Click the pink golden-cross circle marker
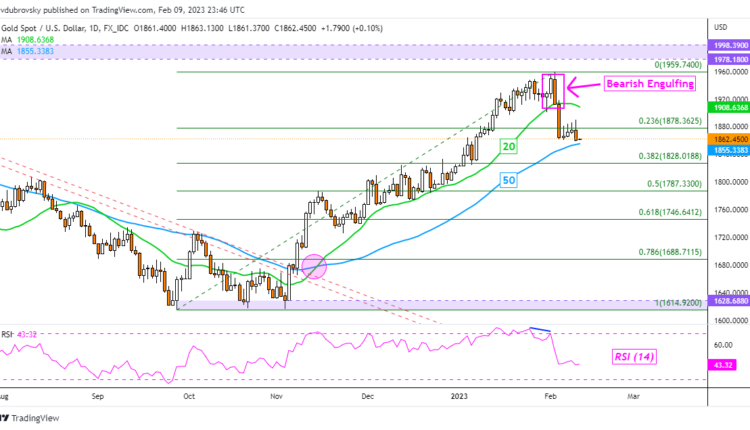The image size is (750, 430). point(314,266)
